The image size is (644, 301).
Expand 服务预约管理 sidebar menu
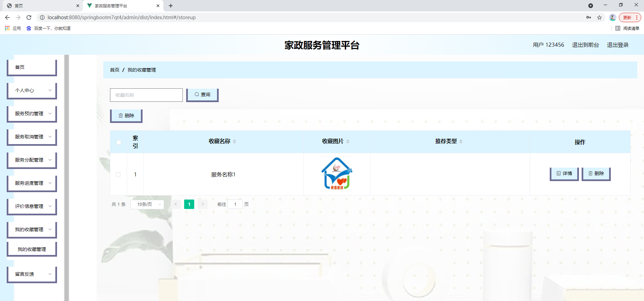pyautogui.click(x=32, y=114)
